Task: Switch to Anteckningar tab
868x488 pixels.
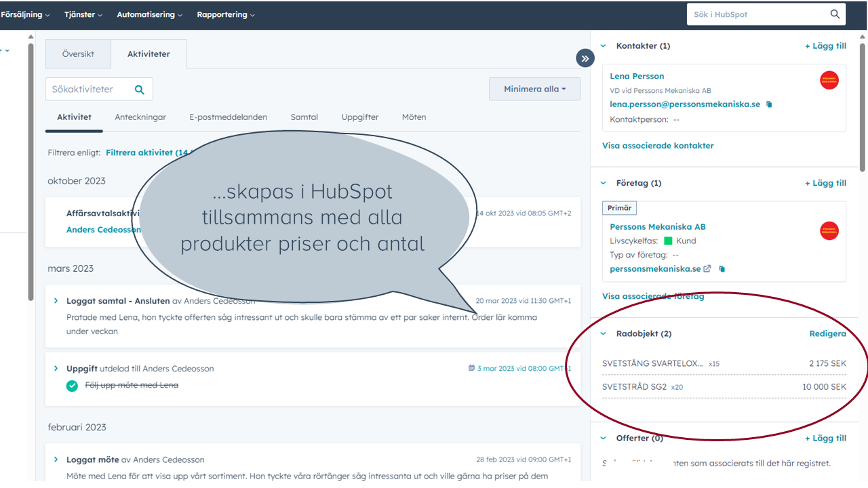Action: tap(140, 117)
